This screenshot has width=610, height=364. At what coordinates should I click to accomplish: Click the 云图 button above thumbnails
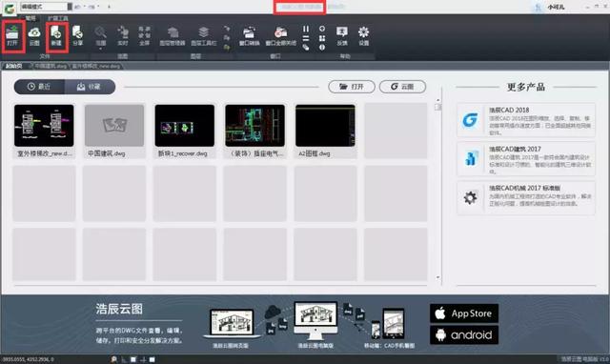402,87
